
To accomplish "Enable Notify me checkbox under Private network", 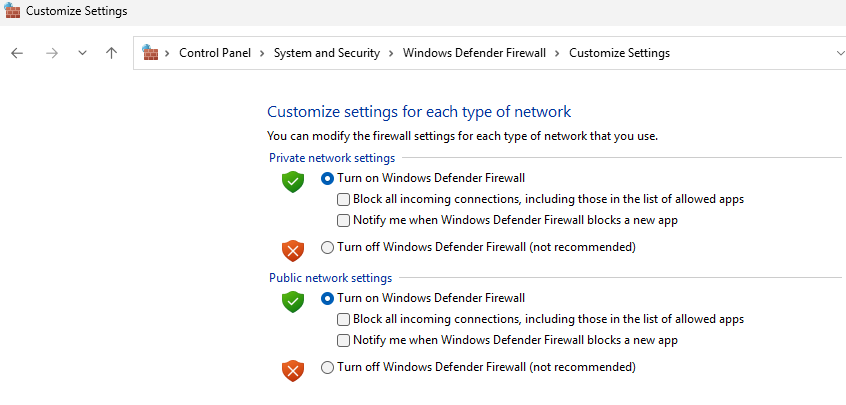I will (x=343, y=220).
